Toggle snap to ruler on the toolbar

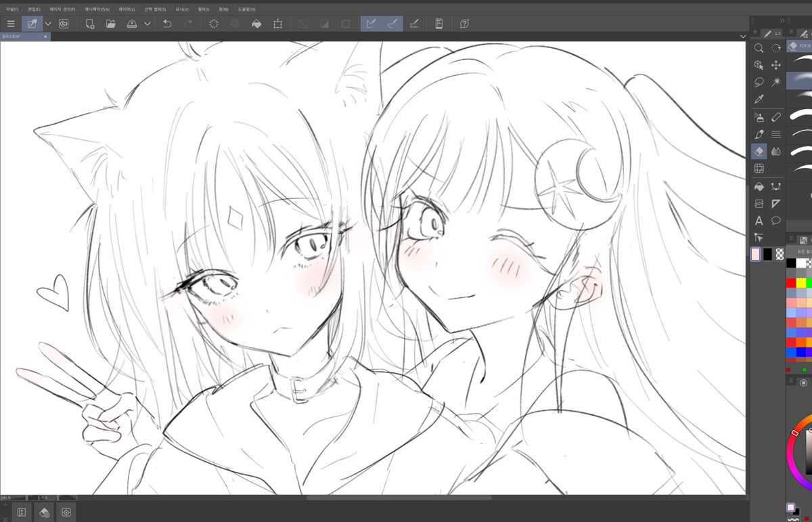[371, 24]
